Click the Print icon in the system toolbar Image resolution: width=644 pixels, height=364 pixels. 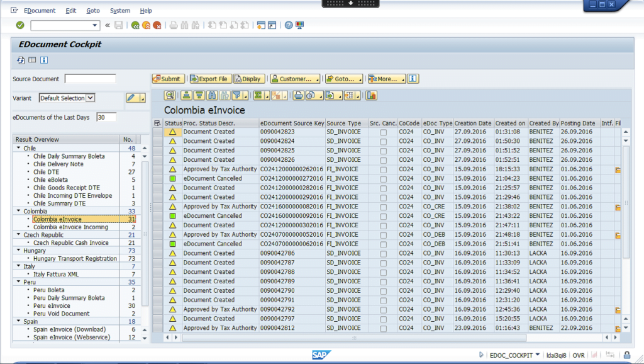tap(174, 25)
